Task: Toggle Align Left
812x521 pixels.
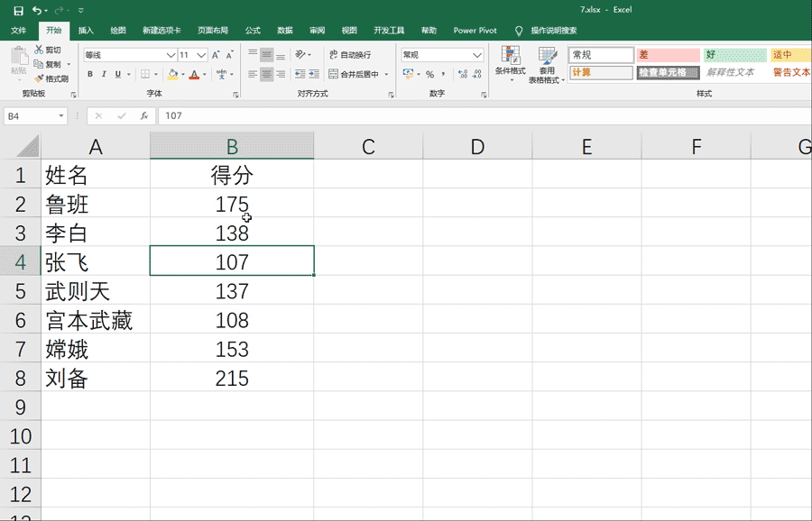Action: click(253, 74)
